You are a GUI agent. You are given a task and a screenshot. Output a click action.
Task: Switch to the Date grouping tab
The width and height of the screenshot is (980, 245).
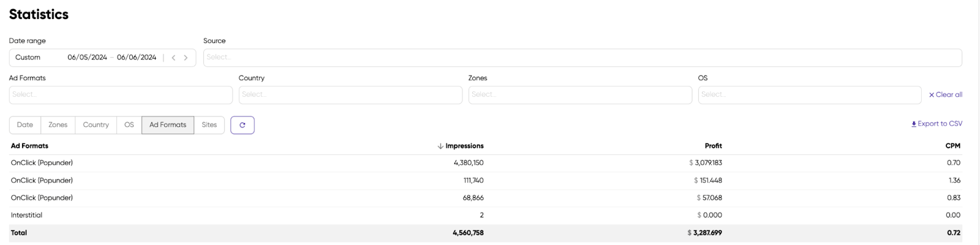pos(25,125)
